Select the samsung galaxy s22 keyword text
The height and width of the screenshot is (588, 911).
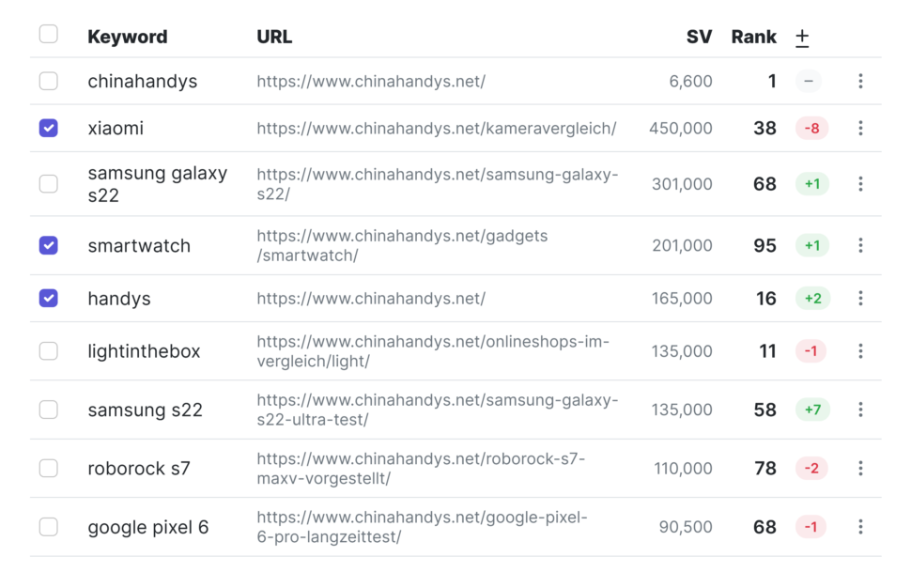click(x=158, y=183)
